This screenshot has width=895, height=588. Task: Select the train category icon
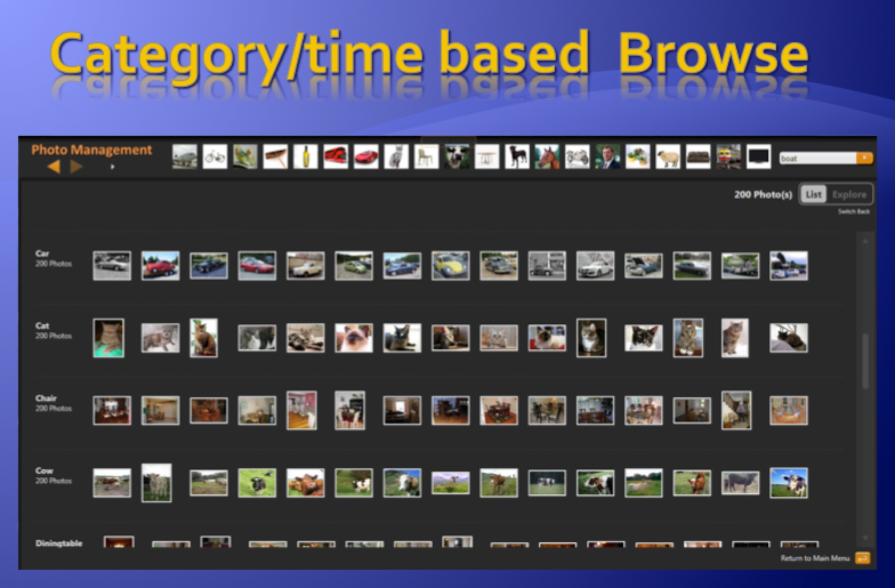pyautogui.click(x=729, y=156)
